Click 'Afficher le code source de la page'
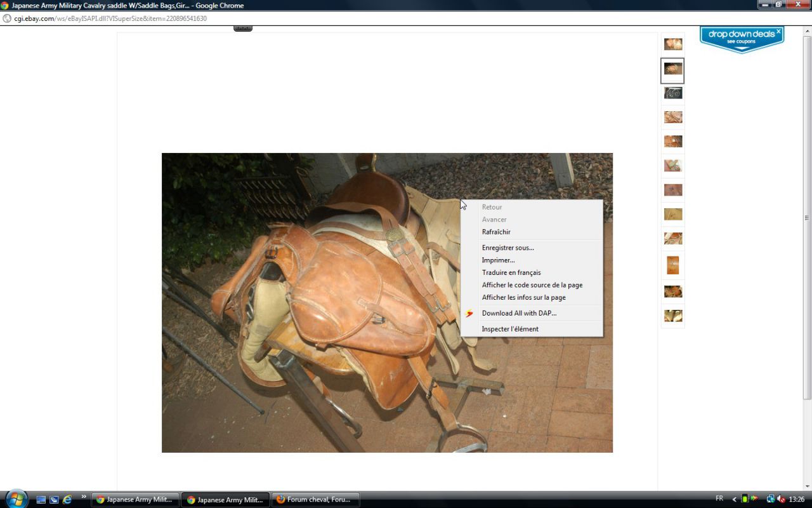The image size is (812, 508). pos(532,285)
